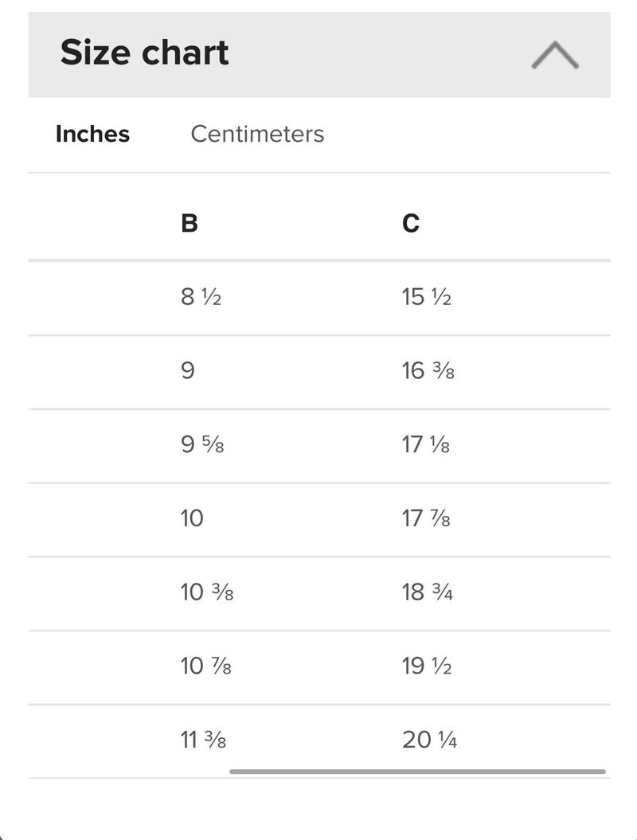Select the 15 ½ value in column C
637x840 pixels.
[427, 297]
